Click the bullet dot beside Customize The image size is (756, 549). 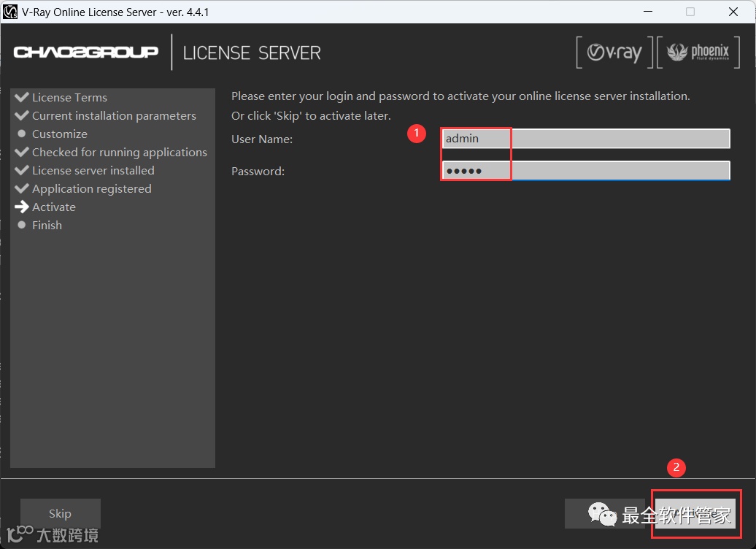click(22, 134)
